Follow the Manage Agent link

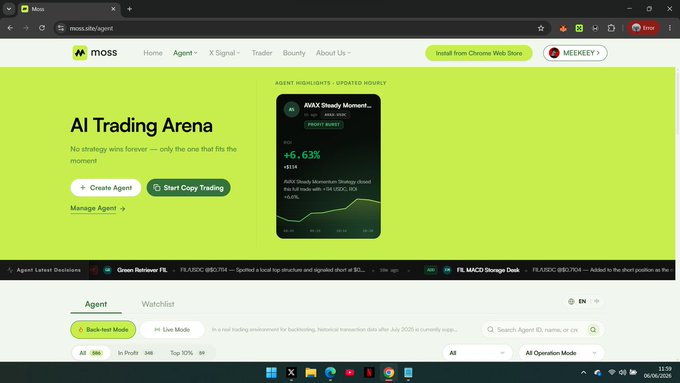[98, 209]
